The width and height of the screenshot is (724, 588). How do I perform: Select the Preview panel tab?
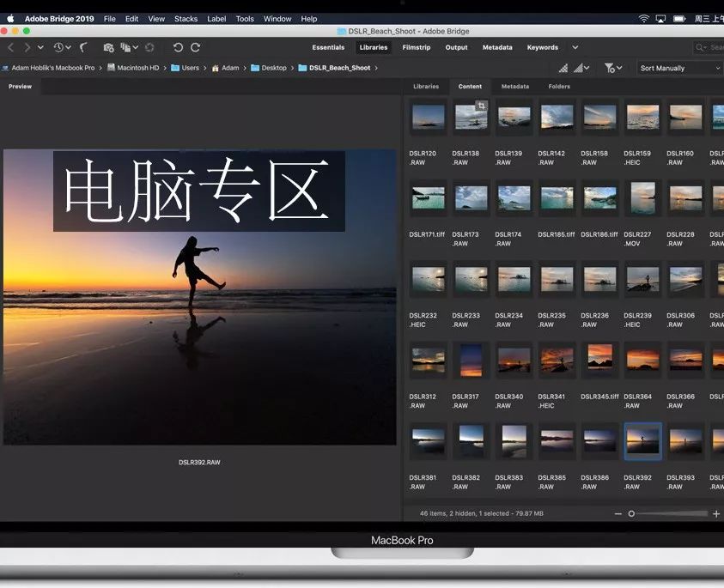21,87
